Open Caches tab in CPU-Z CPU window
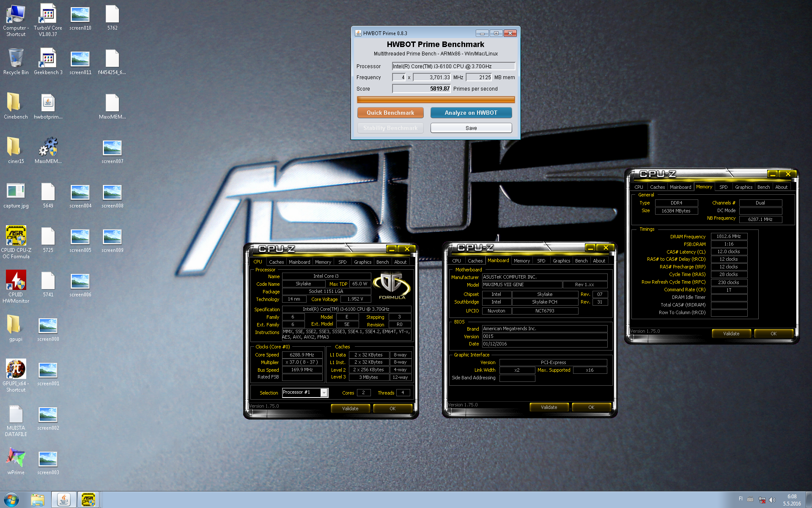812x508 pixels. [x=276, y=262]
